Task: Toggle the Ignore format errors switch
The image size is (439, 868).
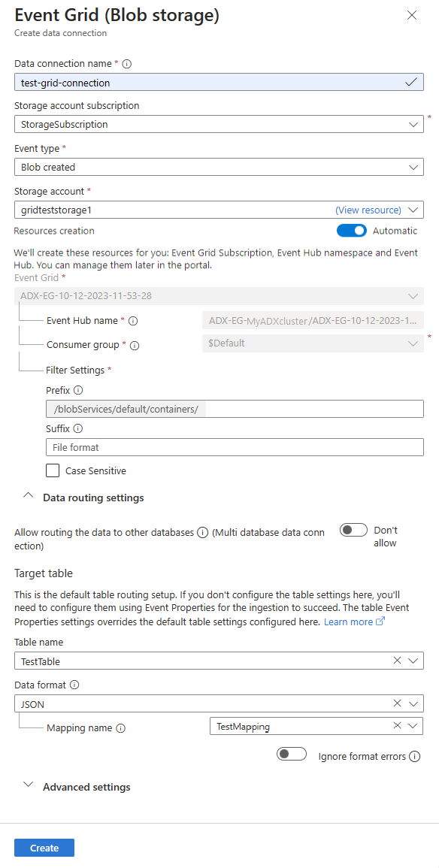Action: coord(292,754)
